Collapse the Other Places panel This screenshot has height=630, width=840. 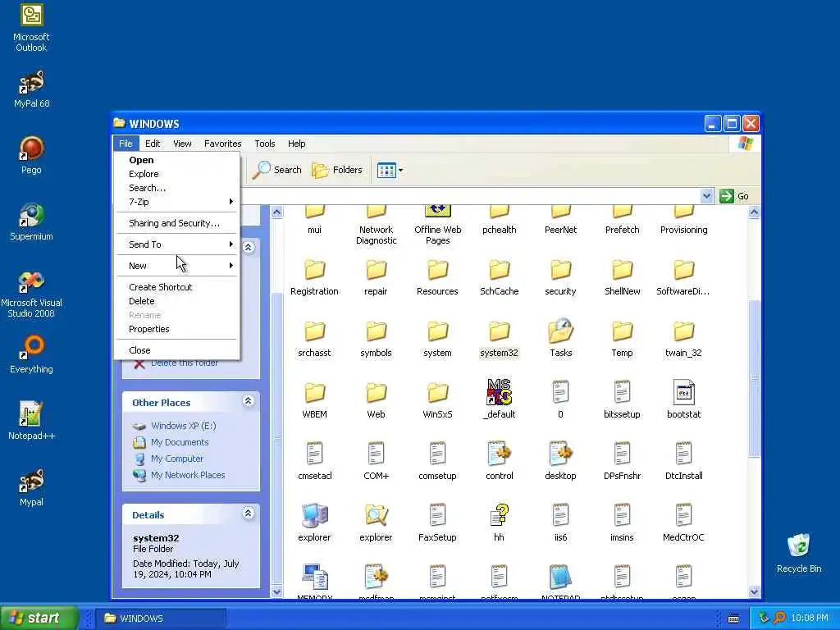click(248, 401)
